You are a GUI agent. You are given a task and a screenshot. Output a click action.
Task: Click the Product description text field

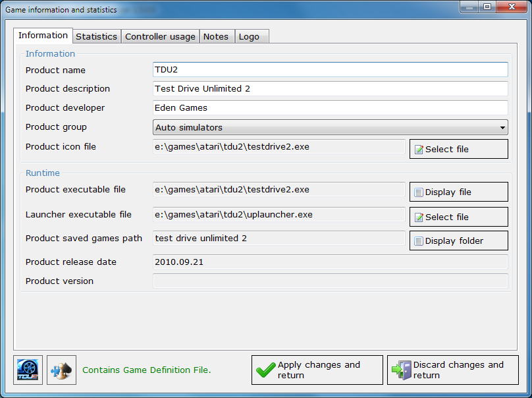(x=330, y=88)
